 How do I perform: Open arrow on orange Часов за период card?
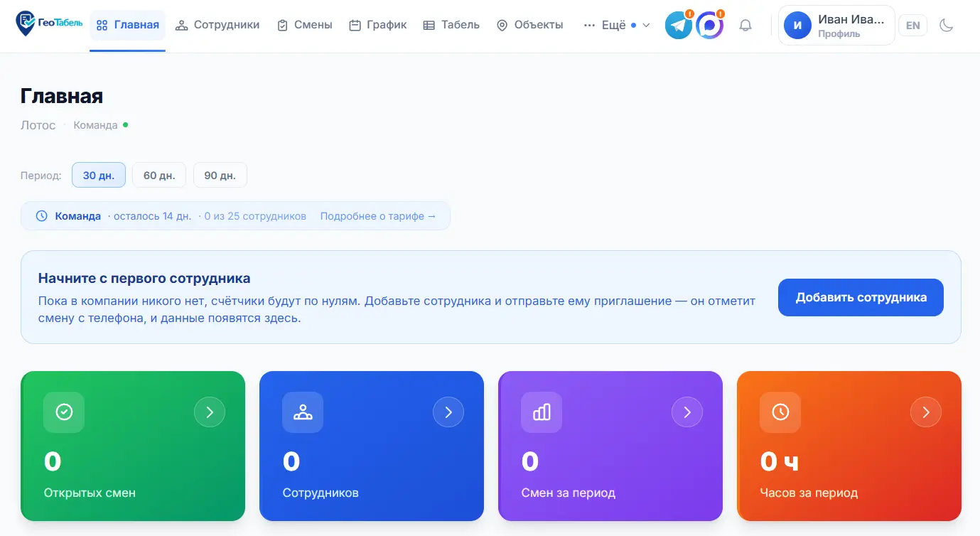pyautogui.click(x=926, y=412)
